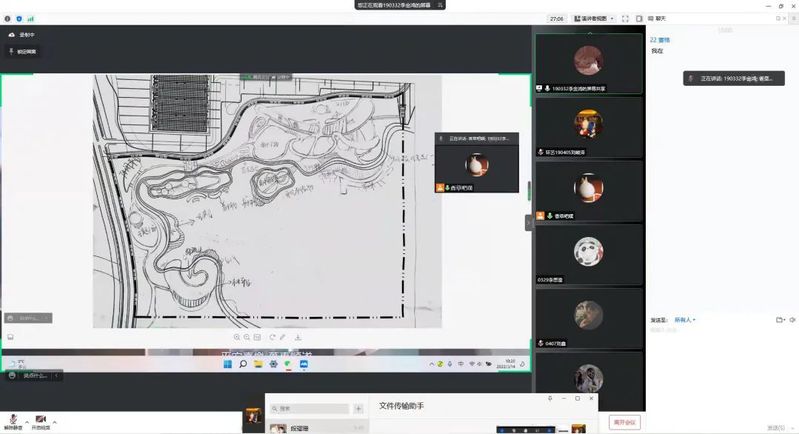Zoom out on the shared image
799x434 pixels.
[247, 337]
